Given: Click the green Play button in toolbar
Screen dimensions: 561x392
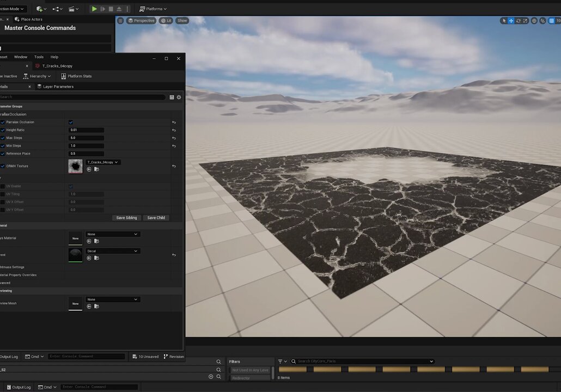Looking at the screenshot, I should [94, 9].
